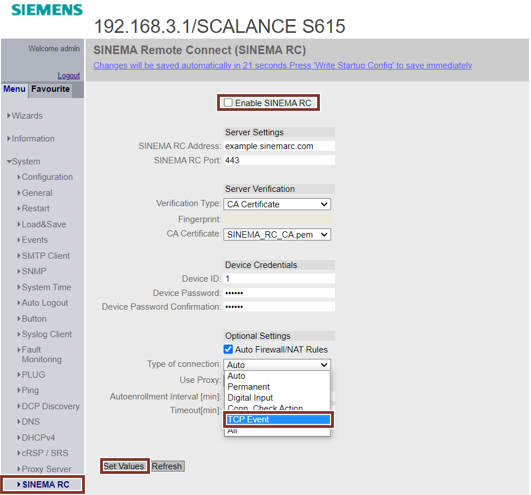The width and height of the screenshot is (531, 495).
Task: Open the Syslog Client page
Action: click(x=45, y=335)
